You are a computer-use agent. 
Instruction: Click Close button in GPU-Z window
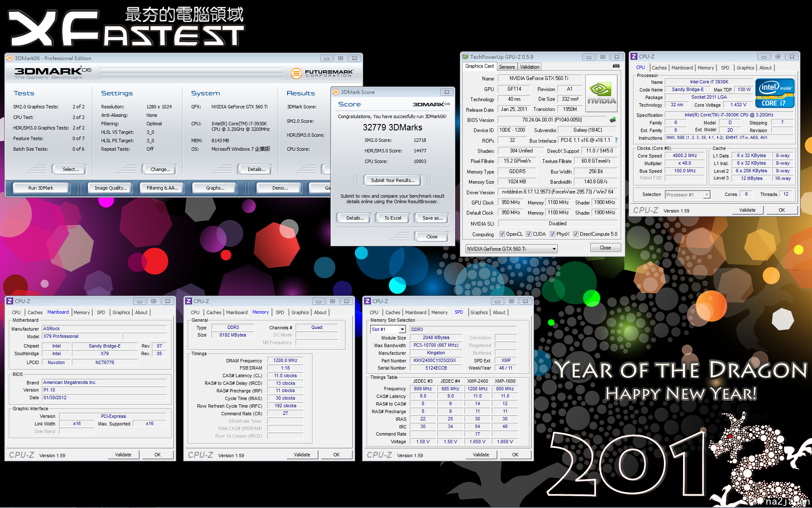tap(605, 248)
